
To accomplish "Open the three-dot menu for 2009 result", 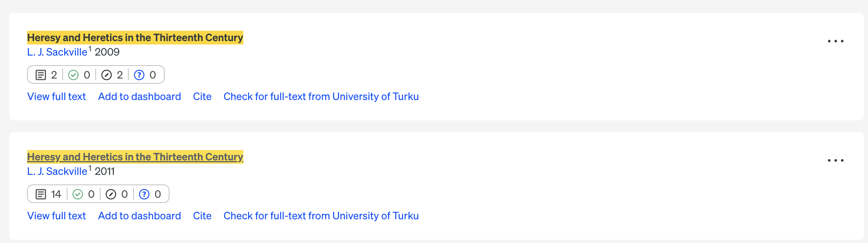I will click(835, 41).
